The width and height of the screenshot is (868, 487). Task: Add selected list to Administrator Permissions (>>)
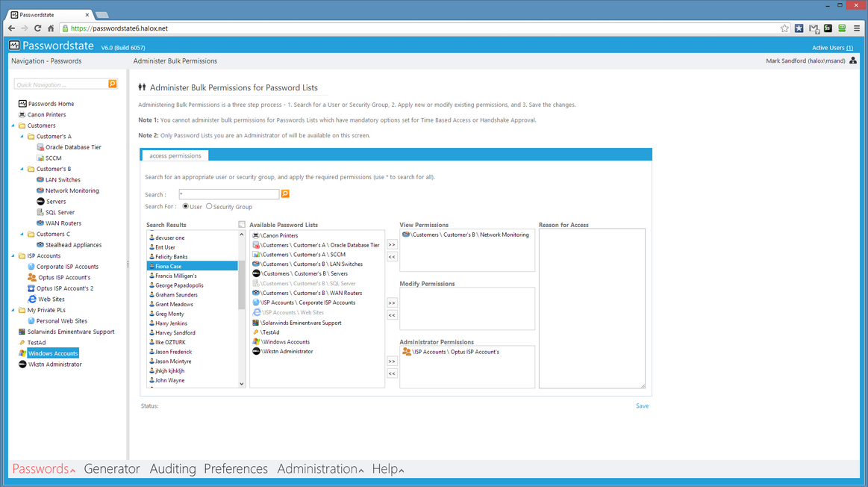(392, 362)
